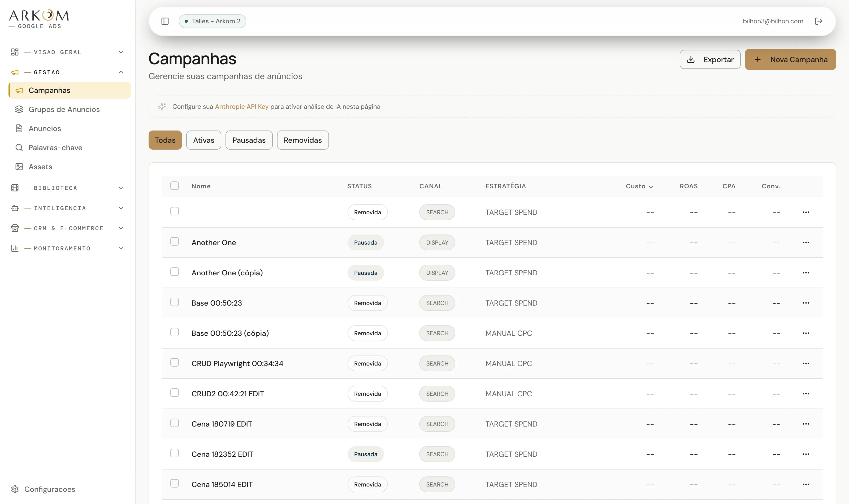This screenshot has width=849, height=504.
Task: Open the Assets image icon
Action: point(19,167)
